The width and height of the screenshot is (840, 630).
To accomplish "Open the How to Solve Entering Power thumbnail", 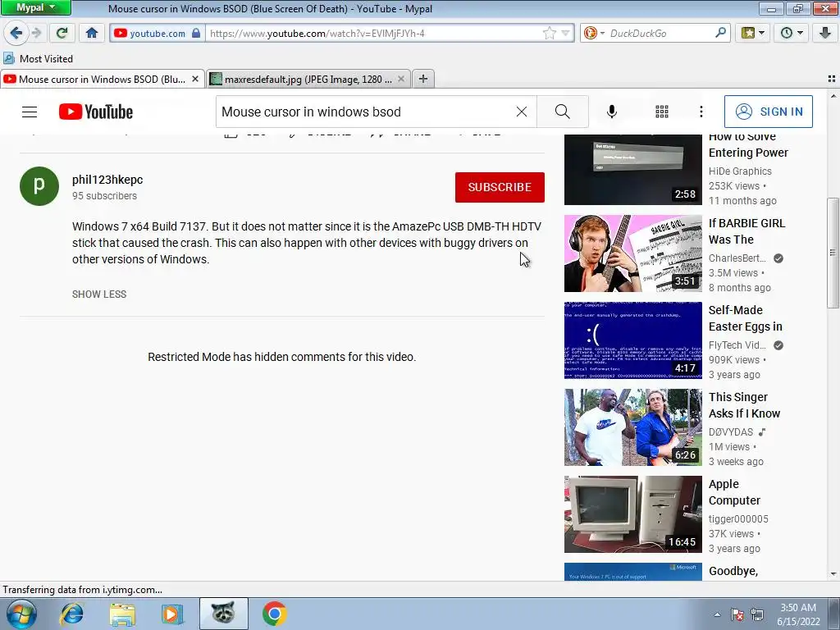I will point(632,169).
